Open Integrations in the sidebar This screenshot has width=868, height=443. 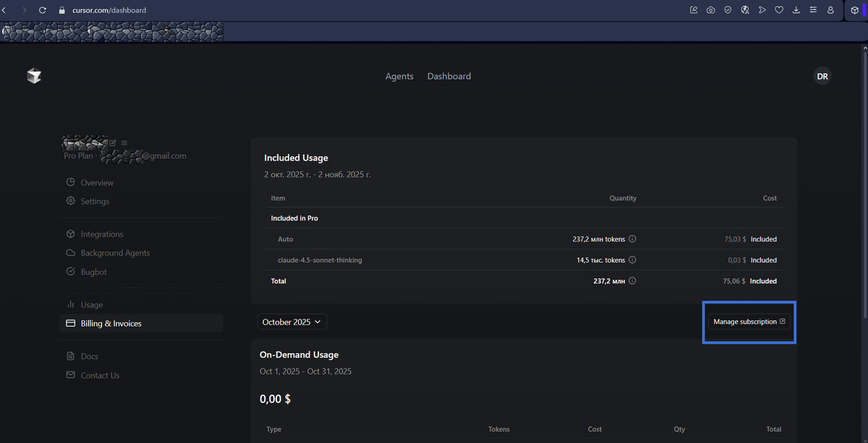tap(141, 234)
